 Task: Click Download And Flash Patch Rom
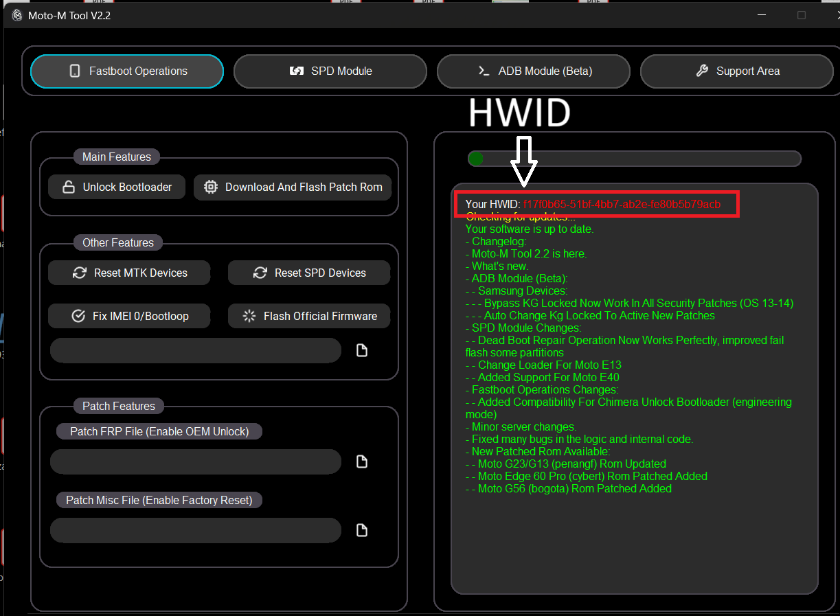click(293, 187)
